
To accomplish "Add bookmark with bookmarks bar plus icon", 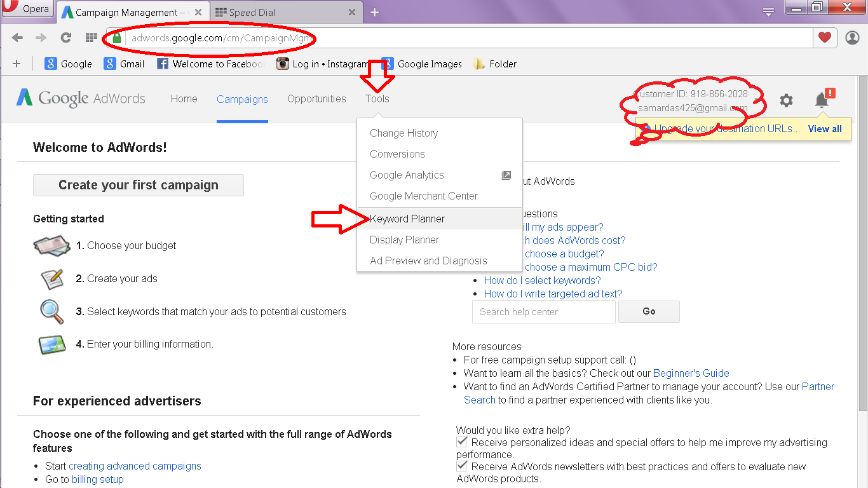I will click(x=17, y=64).
